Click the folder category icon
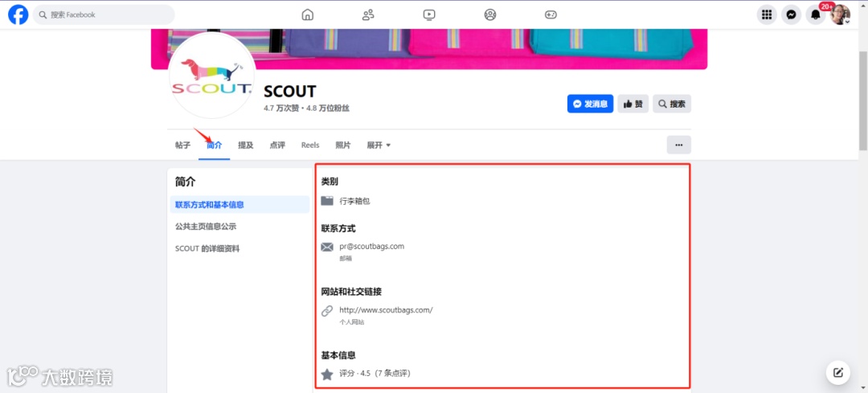Viewport: 868px width, 393px height. 327,201
